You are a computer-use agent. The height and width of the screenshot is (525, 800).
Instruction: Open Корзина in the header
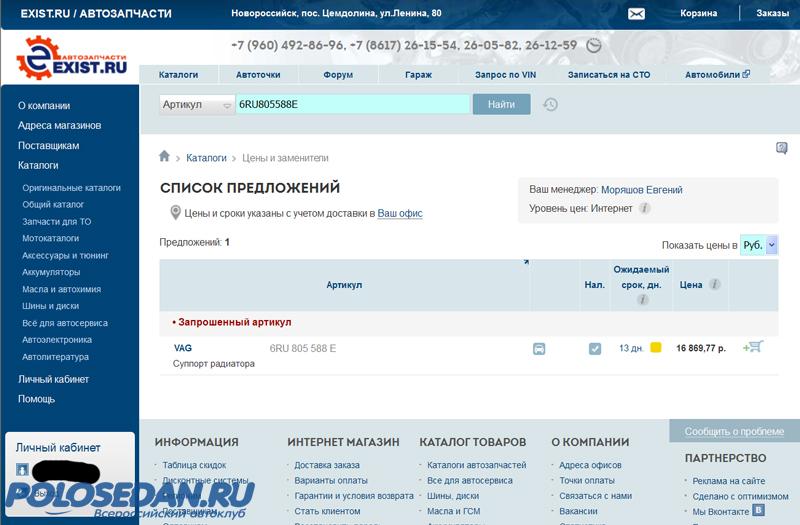(698, 13)
